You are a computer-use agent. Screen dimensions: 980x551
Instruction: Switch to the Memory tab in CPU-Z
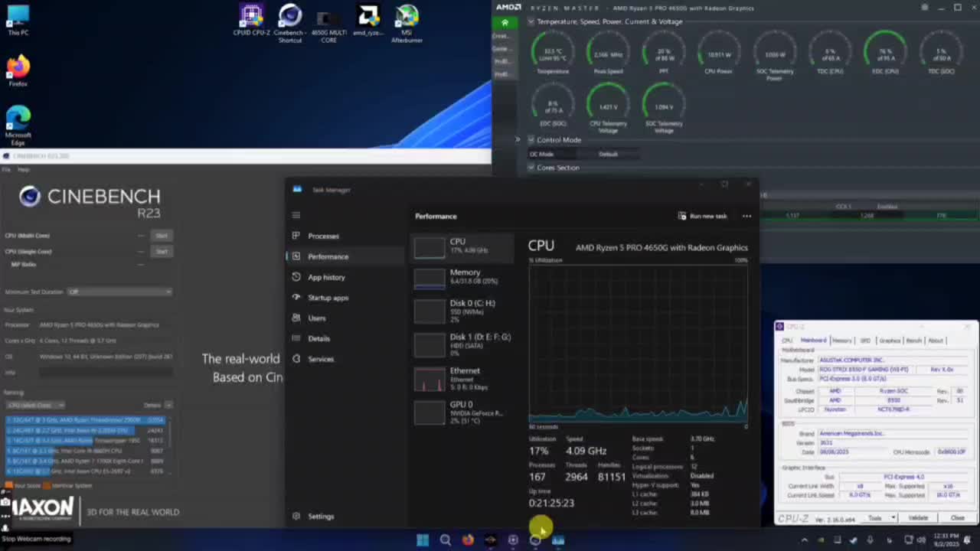841,341
